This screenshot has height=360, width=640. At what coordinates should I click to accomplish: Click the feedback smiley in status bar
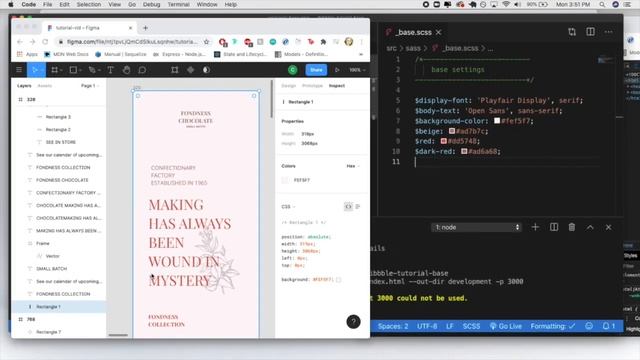tap(589, 326)
